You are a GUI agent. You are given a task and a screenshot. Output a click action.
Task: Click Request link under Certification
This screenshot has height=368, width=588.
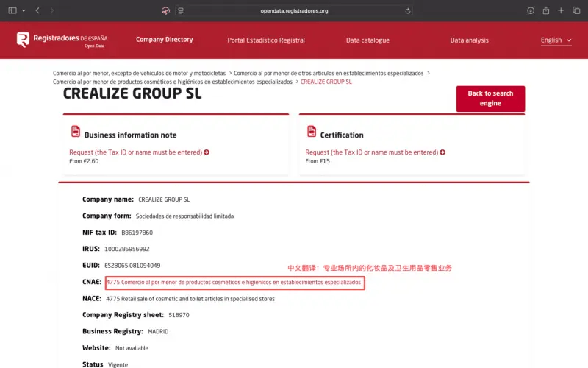(x=375, y=152)
